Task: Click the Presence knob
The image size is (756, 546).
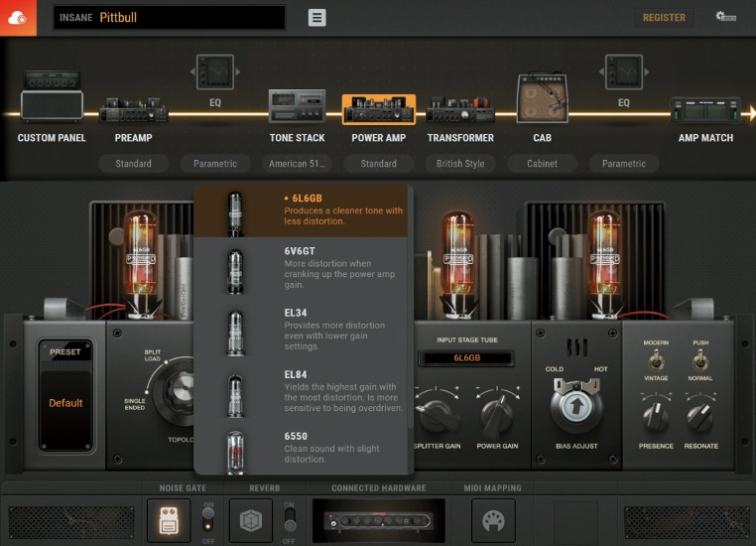Action: pyautogui.click(x=656, y=416)
